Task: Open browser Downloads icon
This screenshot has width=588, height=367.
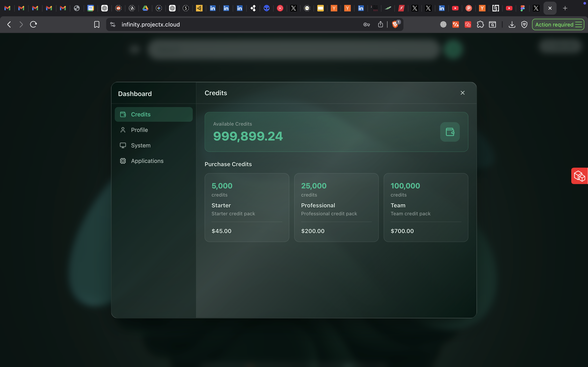Action: pyautogui.click(x=512, y=24)
